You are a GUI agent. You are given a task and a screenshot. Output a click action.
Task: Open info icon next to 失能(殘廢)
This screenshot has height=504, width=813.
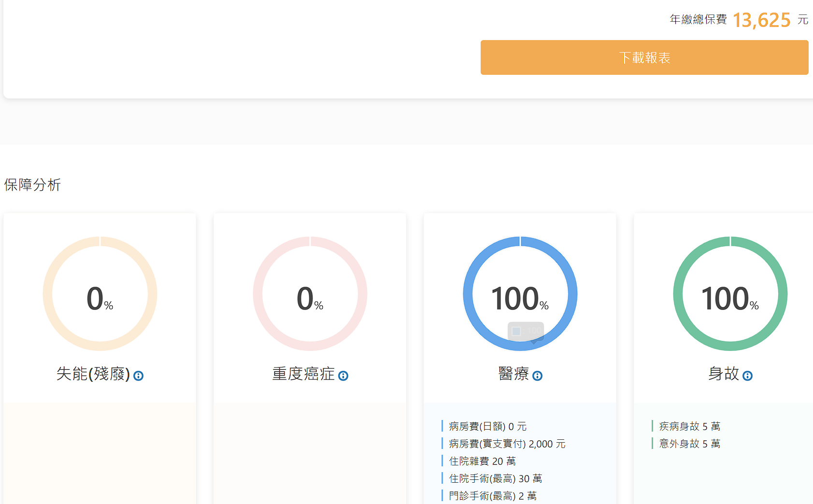(x=138, y=376)
